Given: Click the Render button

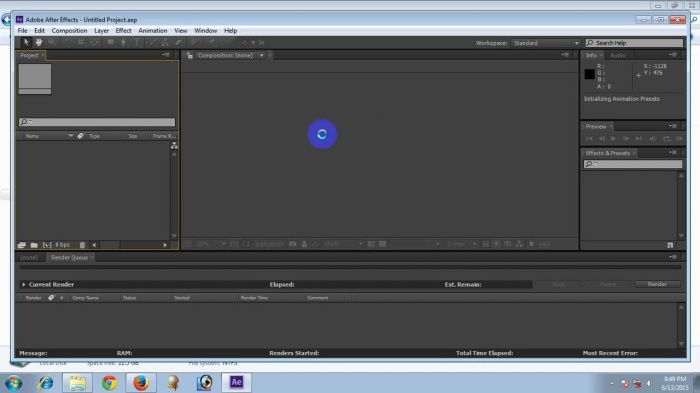Looking at the screenshot, I should [657, 284].
